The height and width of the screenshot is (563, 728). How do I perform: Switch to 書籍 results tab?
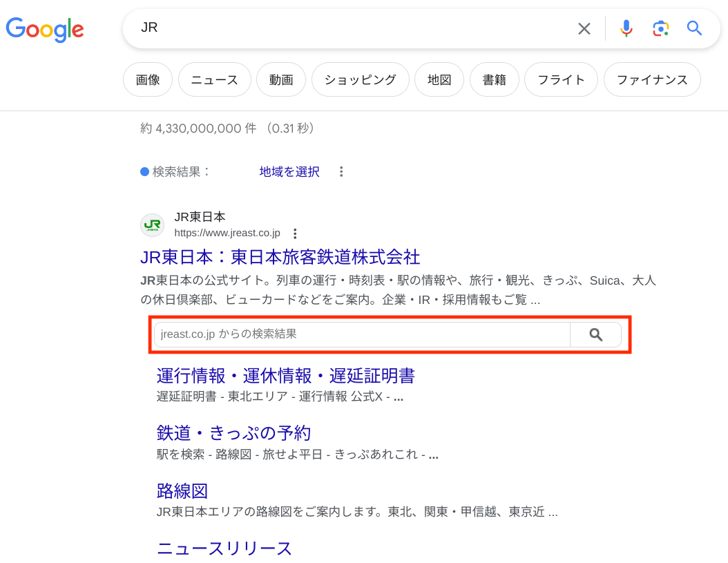(x=494, y=80)
